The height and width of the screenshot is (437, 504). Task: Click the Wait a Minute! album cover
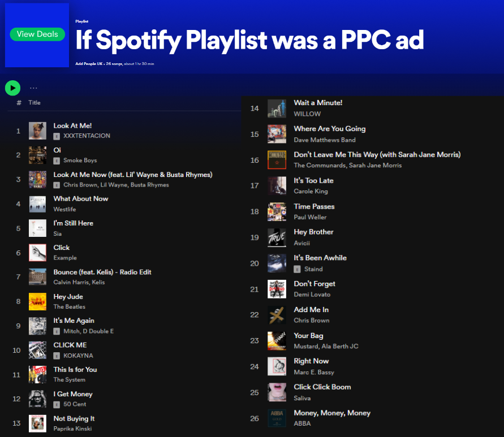(277, 109)
